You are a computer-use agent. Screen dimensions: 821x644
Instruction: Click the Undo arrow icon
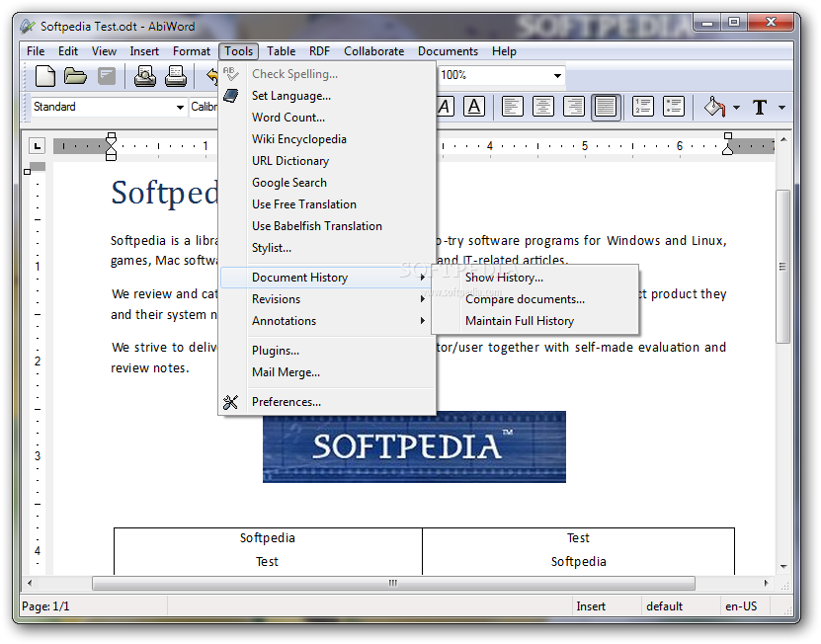[x=212, y=76]
